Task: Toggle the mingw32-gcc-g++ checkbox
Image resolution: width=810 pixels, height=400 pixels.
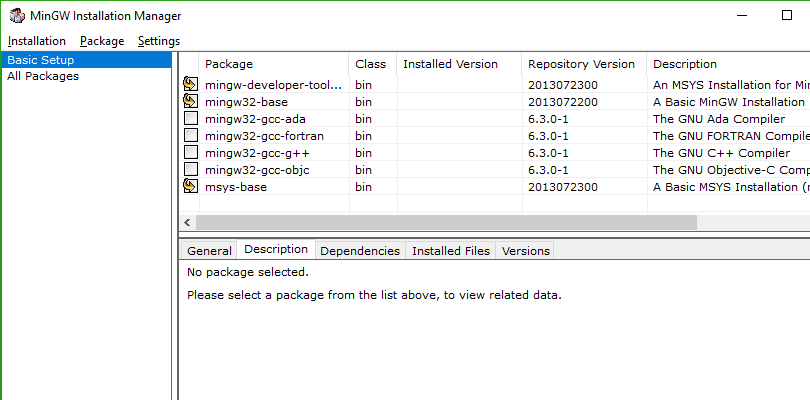Action: click(191, 153)
